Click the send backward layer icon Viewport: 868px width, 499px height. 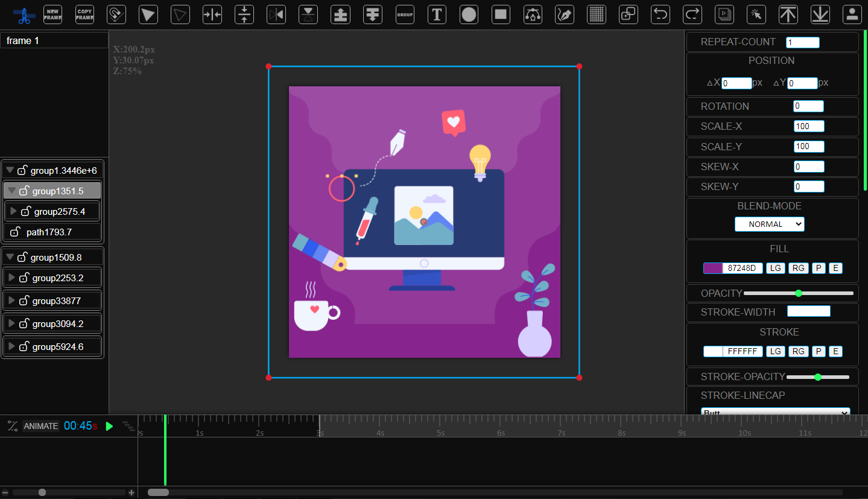click(x=373, y=14)
